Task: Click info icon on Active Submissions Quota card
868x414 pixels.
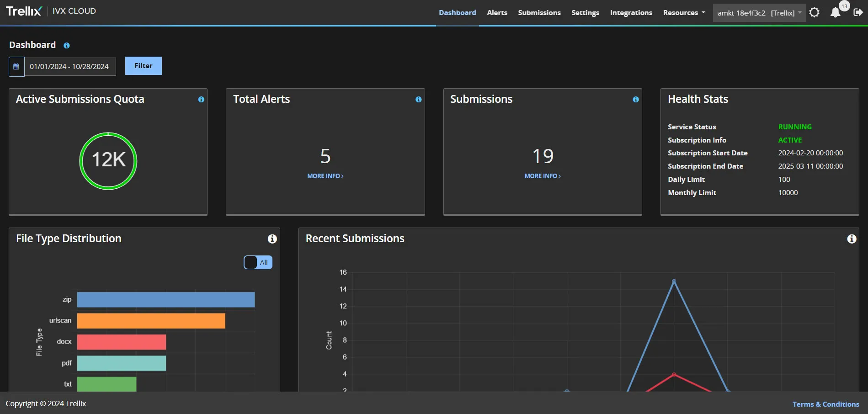Action: pyautogui.click(x=201, y=100)
